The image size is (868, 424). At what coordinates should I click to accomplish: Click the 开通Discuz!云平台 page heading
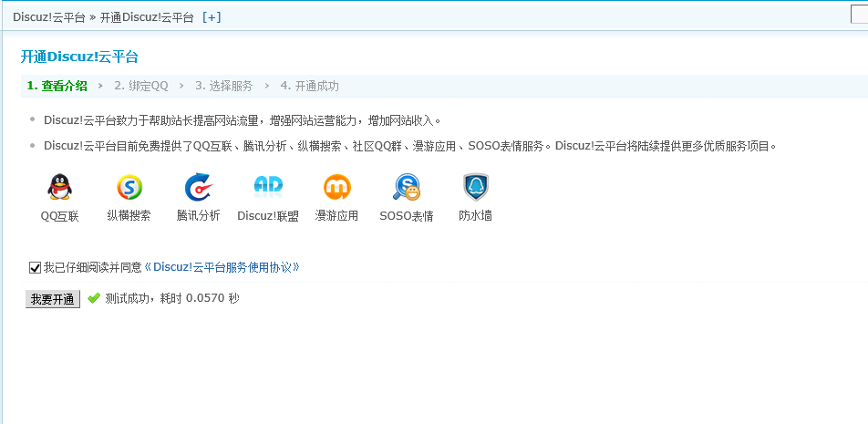(79, 57)
